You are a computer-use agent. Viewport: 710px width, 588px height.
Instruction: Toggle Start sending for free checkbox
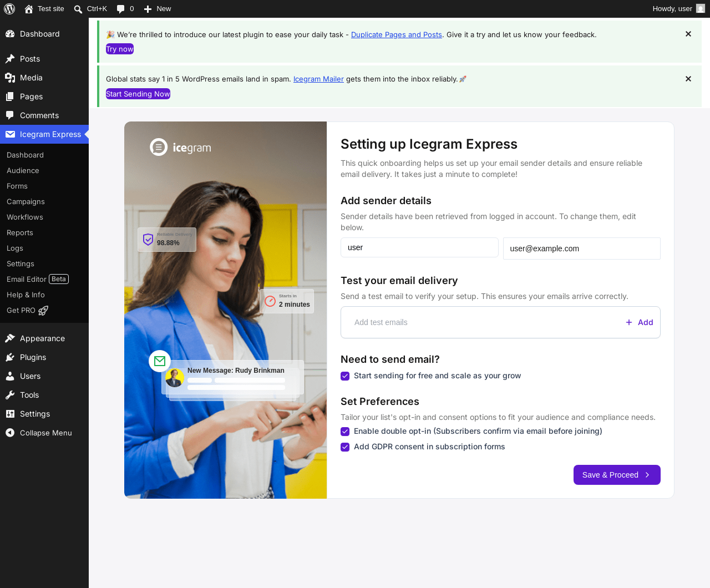click(345, 376)
